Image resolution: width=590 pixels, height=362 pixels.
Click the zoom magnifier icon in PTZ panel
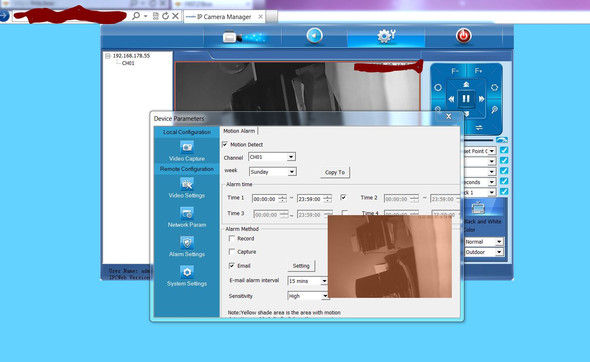pos(494,110)
